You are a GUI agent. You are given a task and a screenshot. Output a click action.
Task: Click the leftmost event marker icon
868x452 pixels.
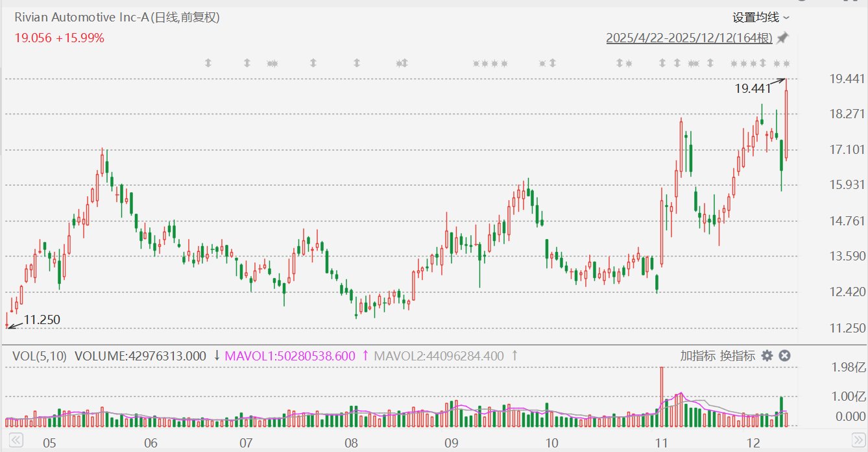[x=208, y=63]
